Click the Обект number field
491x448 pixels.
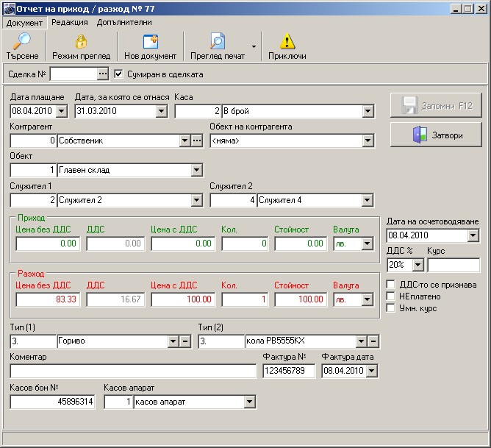tap(33, 170)
